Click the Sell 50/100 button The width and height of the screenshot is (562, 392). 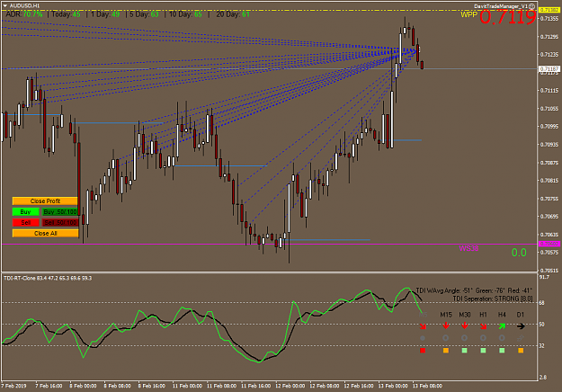click(60, 222)
